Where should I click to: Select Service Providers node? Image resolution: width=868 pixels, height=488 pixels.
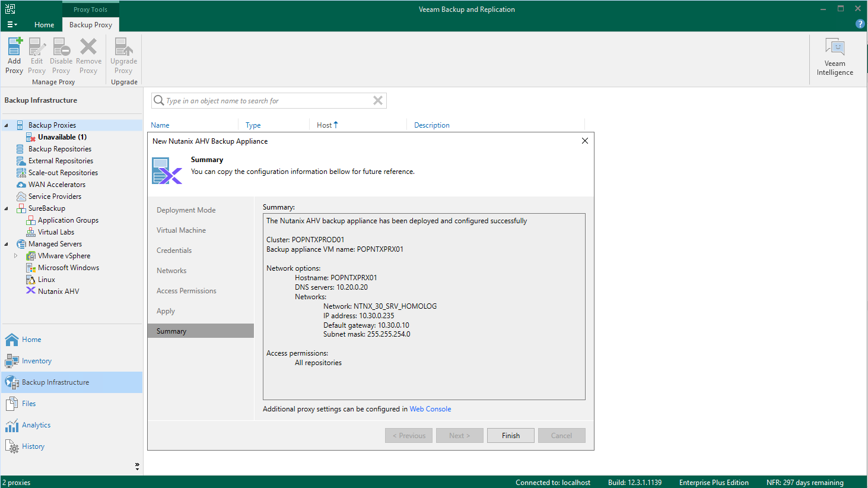55,197
